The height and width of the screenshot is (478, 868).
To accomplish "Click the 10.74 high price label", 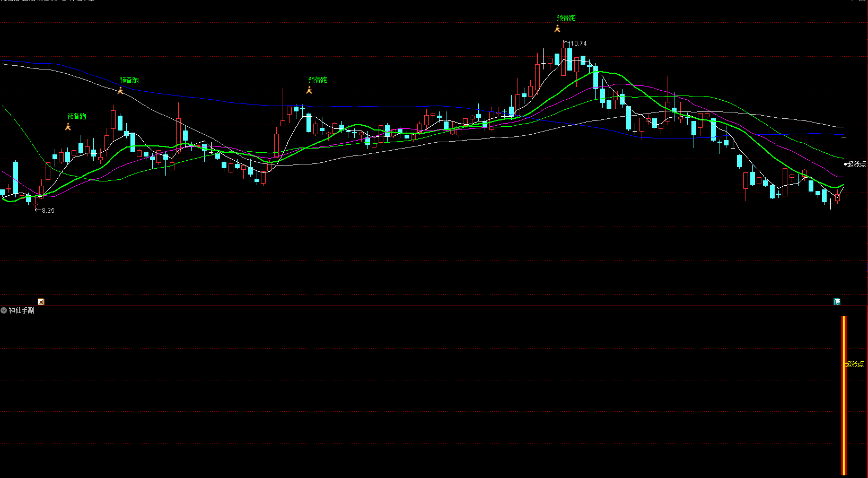I will 578,44.
